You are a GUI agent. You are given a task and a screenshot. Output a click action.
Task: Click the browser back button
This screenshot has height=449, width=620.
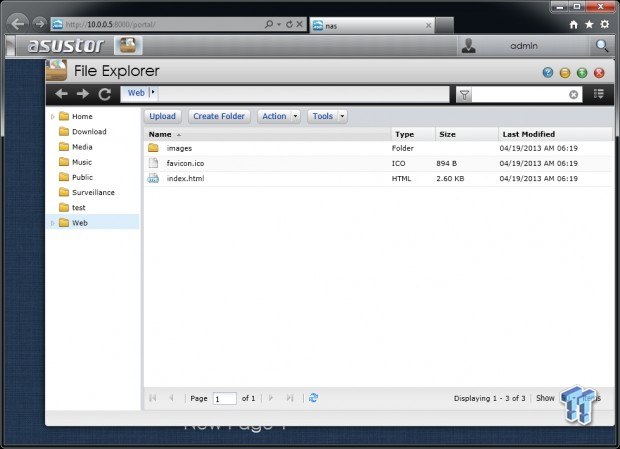(x=17, y=24)
